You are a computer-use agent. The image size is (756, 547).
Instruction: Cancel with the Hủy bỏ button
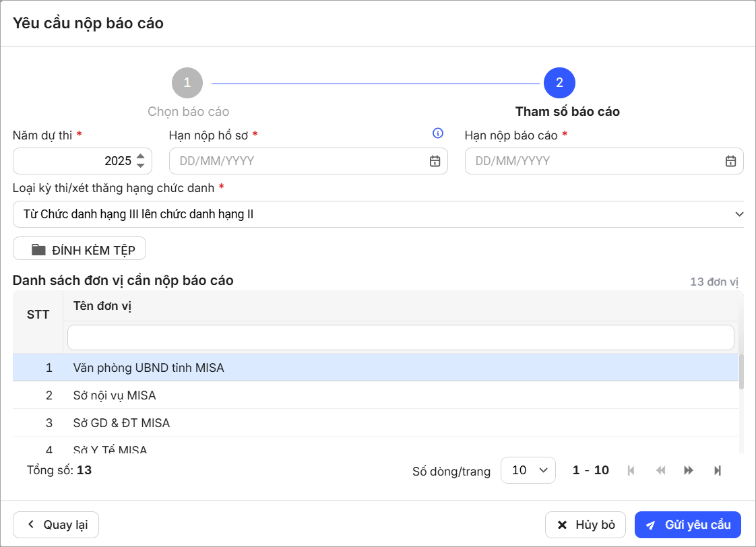pos(586,525)
